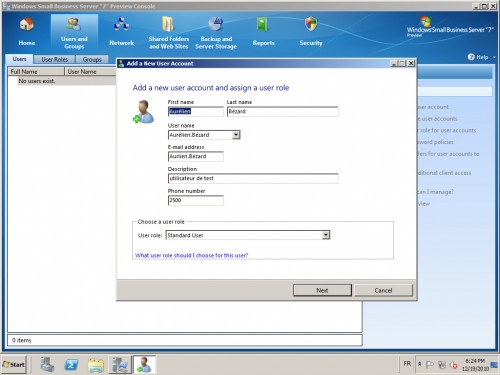Open the Help dropdown arrow

(494, 57)
